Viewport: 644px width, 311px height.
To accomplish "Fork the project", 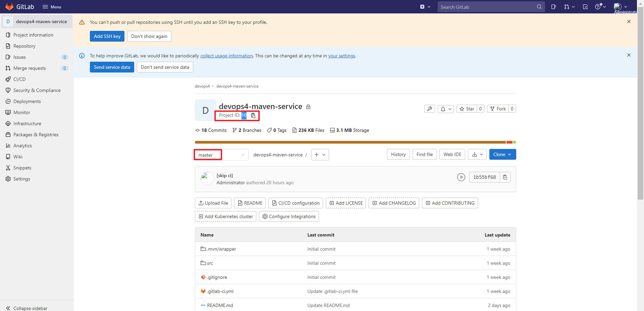I will (x=498, y=109).
